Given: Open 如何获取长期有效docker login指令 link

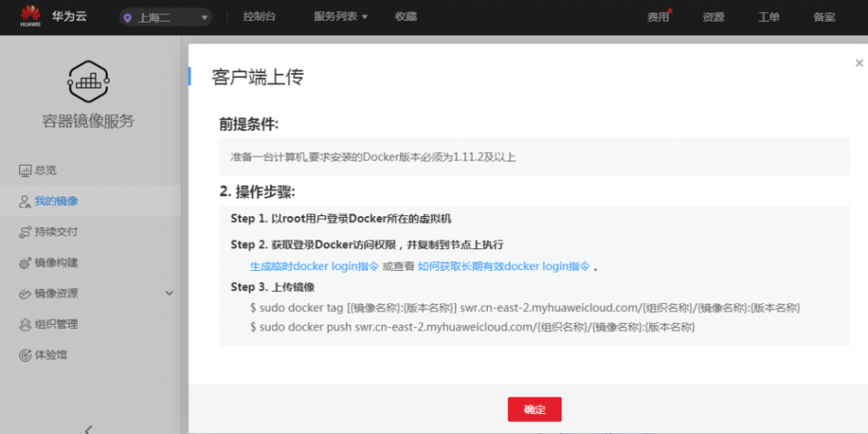Looking at the screenshot, I should click(503, 266).
